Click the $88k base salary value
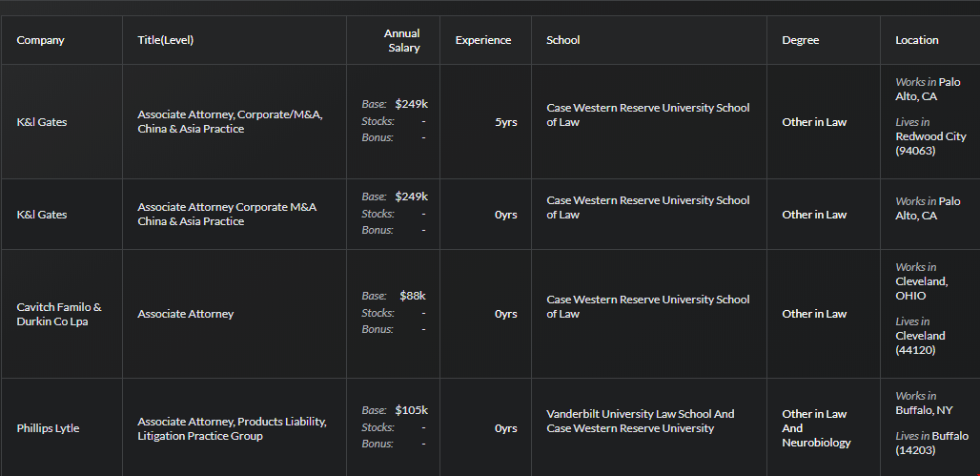Screen dimensions: 980x476 point(413,296)
